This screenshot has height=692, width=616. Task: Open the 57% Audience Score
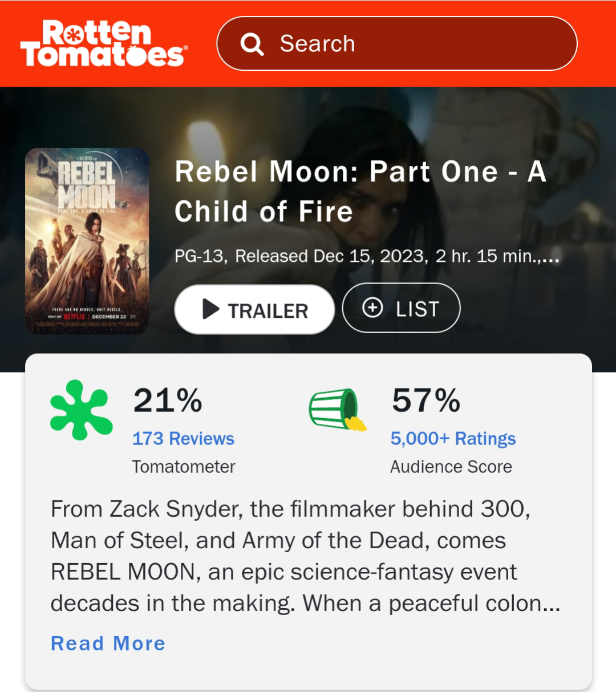[x=424, y=401]
